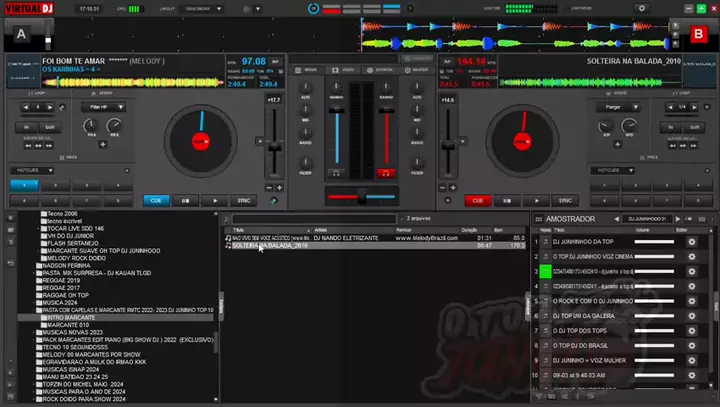The height and width of the screenshot is (407, 720).
Task: Click the left channel volume fader
Action: pos(337,110)
